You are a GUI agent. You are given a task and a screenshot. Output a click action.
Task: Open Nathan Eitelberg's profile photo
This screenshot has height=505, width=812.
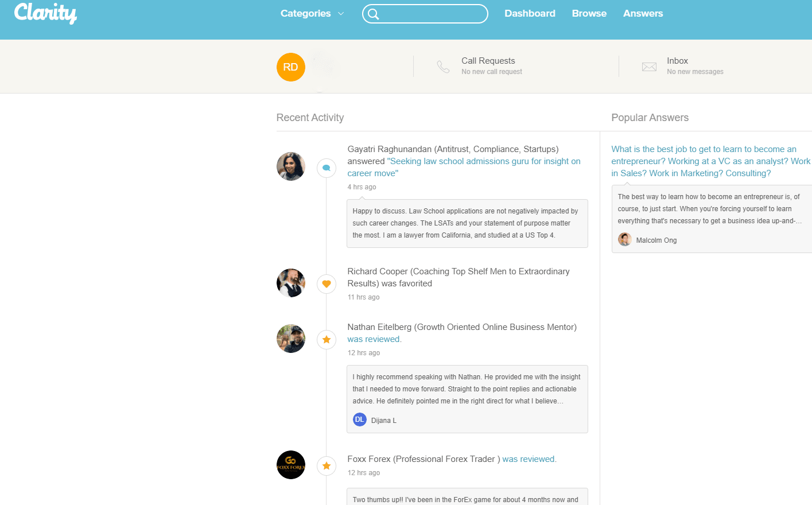[x=291, y=339]
